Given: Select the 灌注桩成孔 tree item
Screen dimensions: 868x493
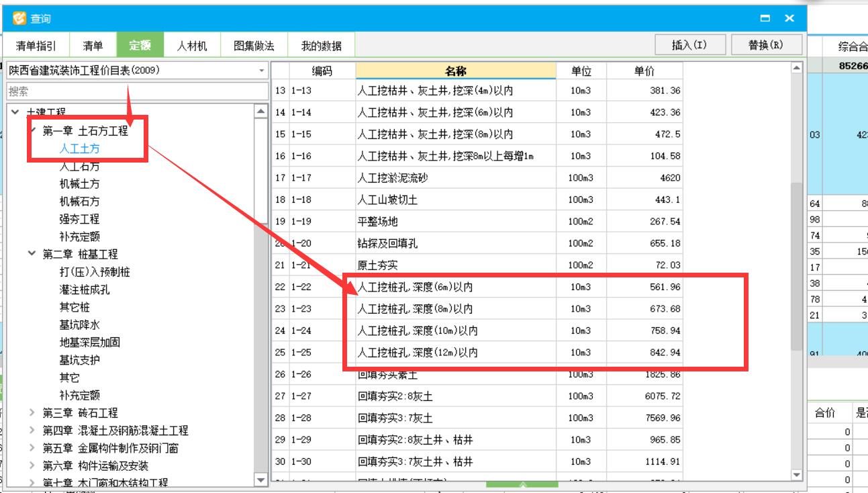Looking at the screenshot, I should [85, 289].
